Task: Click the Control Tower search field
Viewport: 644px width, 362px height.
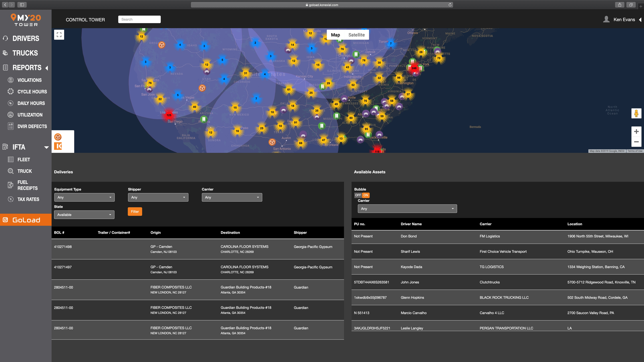Action: coord(139,19)
